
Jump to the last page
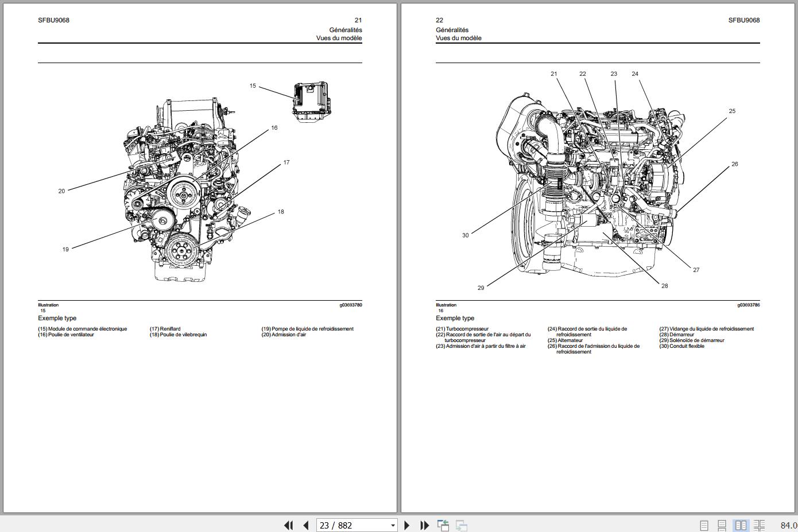[425, 525]
